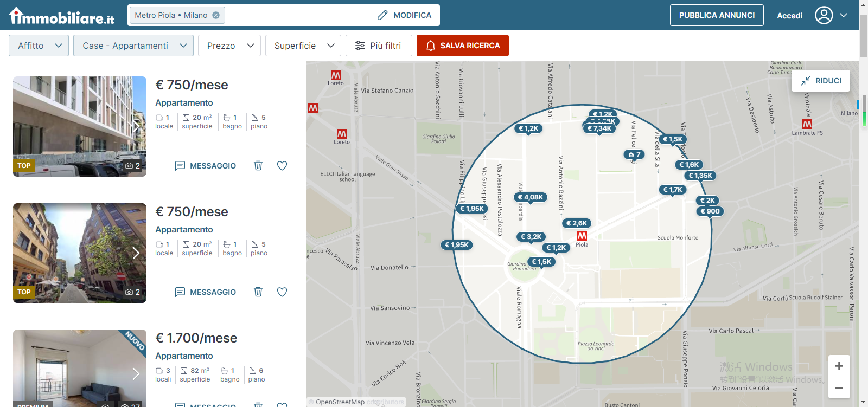Open second € 750/mese listing photo
Viewport: 868px width, 407px height.
click(x=80, y=253)
